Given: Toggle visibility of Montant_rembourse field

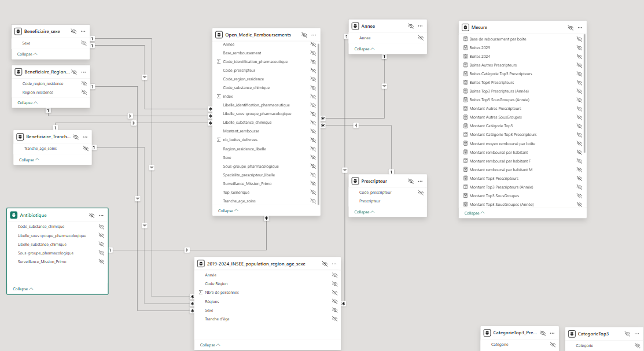Looking at the screenshot, I should pyautogui.click(x=313, y=131).
